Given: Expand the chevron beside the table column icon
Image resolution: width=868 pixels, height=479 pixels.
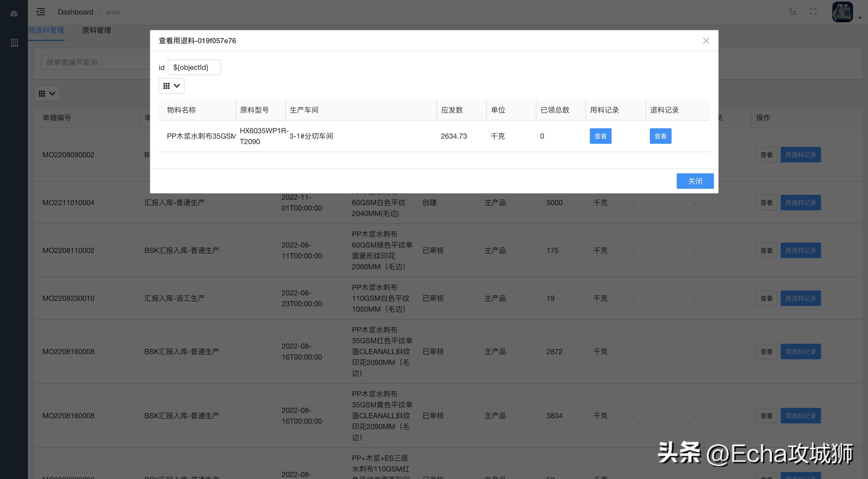Looking at the screenshot, I should [x=52, y=93].
